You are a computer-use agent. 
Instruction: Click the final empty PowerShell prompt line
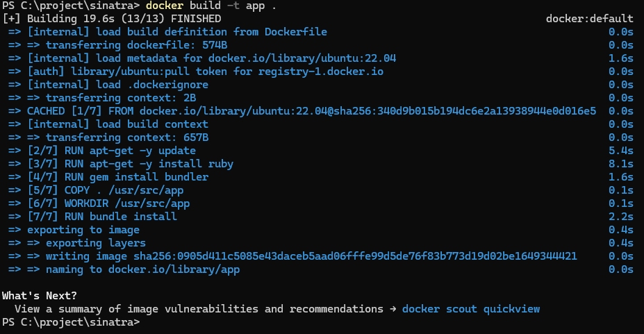tap(69, 322)
